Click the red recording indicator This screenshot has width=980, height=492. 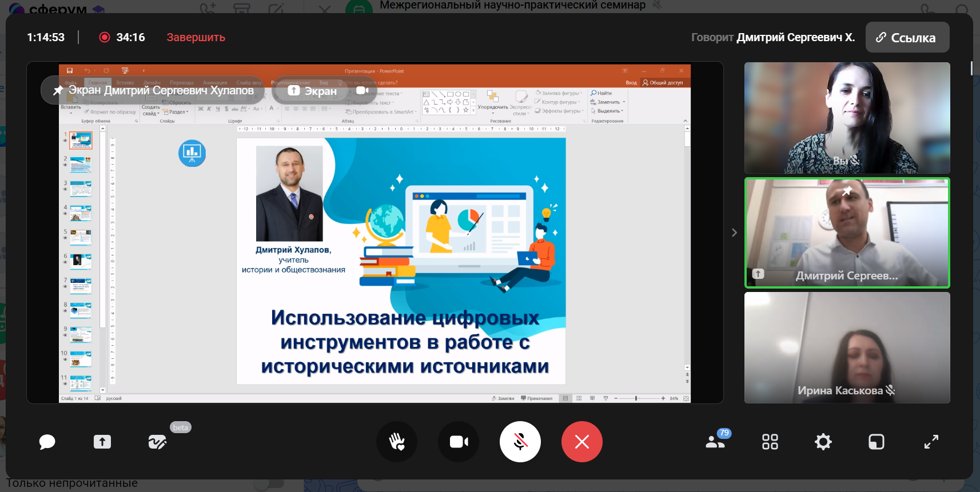(105, 37)
